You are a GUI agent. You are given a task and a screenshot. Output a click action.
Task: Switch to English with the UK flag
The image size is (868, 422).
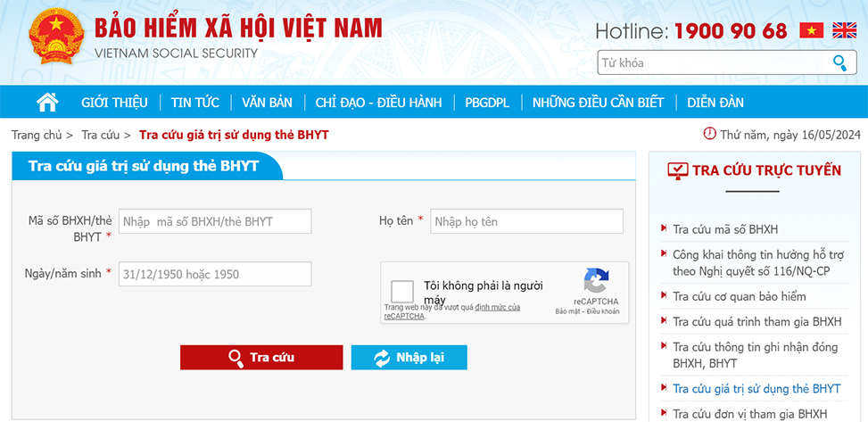coord(844,30)
